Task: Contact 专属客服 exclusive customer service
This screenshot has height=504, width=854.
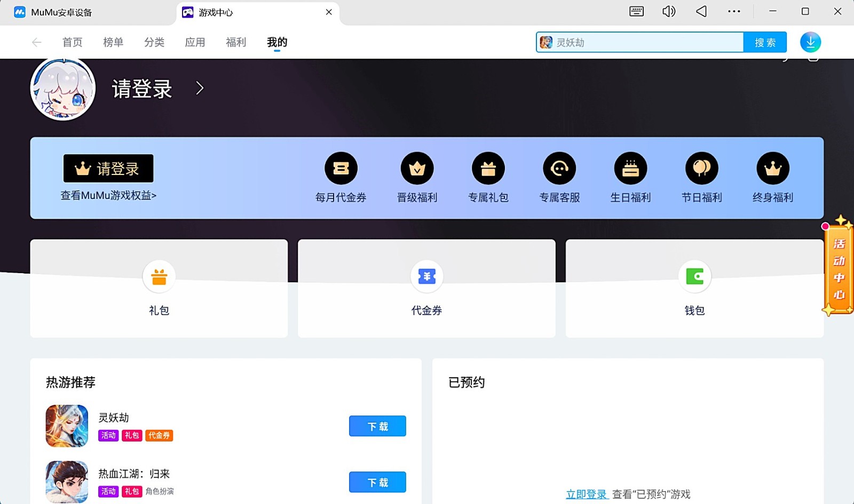Action: click(559, 168)
